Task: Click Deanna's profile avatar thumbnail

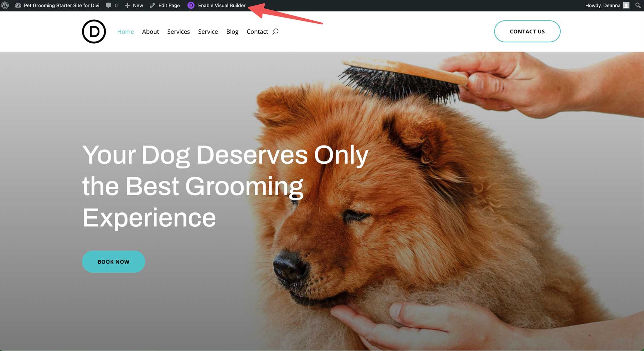Action: click(x=625, y=5)
